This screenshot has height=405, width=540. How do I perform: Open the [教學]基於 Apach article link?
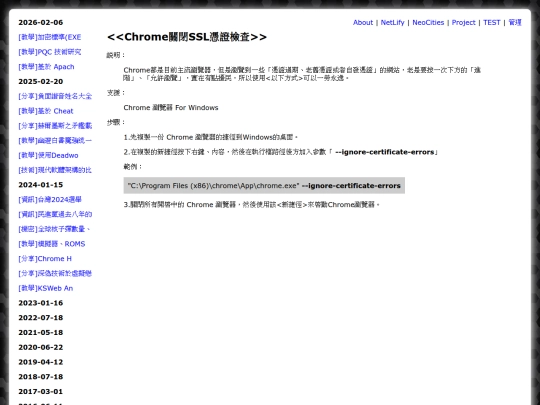click(x=46, y=67)
